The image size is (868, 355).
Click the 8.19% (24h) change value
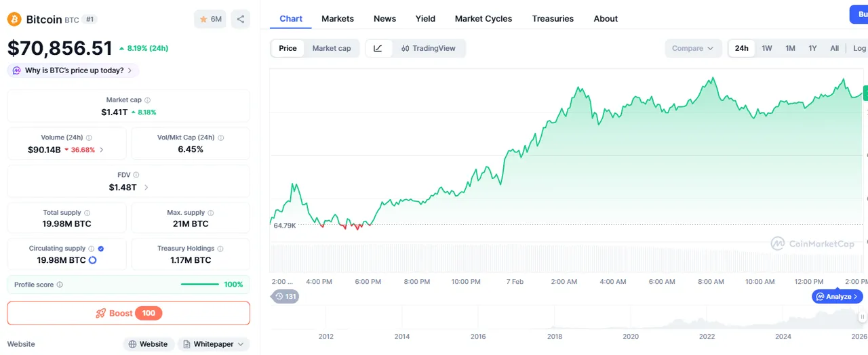click(x=144, y=48)
